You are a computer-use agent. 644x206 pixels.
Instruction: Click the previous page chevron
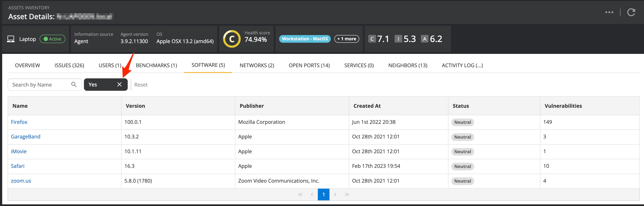[x=312, y=194]
